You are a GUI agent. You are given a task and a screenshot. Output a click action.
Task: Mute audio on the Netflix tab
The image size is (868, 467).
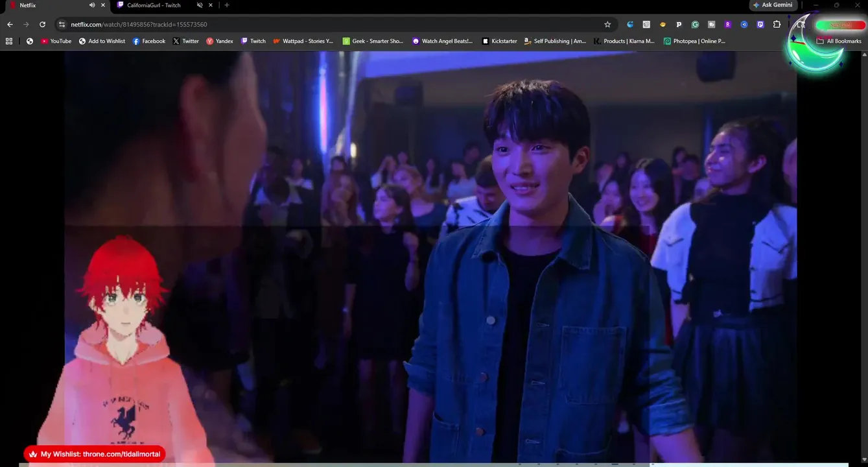(91, 5)
